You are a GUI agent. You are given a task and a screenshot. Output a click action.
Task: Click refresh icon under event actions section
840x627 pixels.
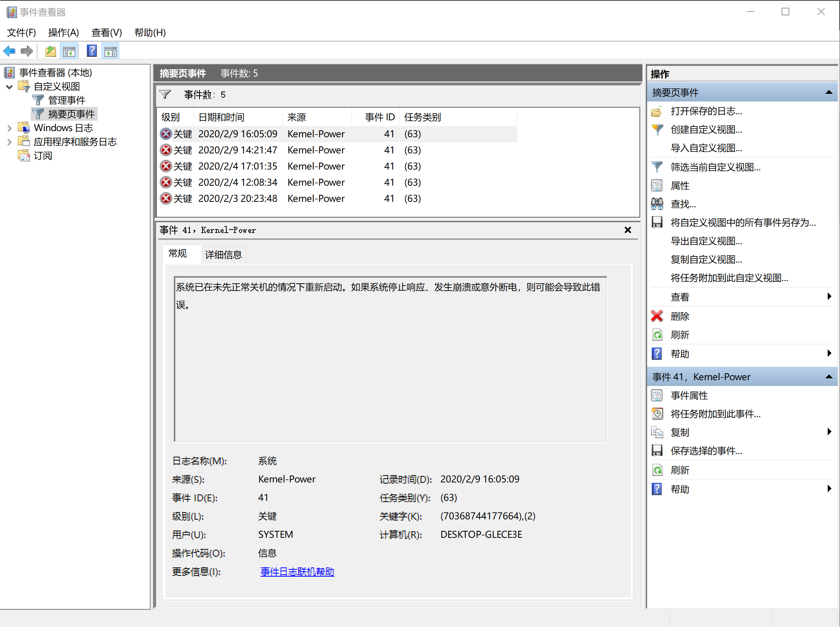pyautogui.click(x=657, y=470)
